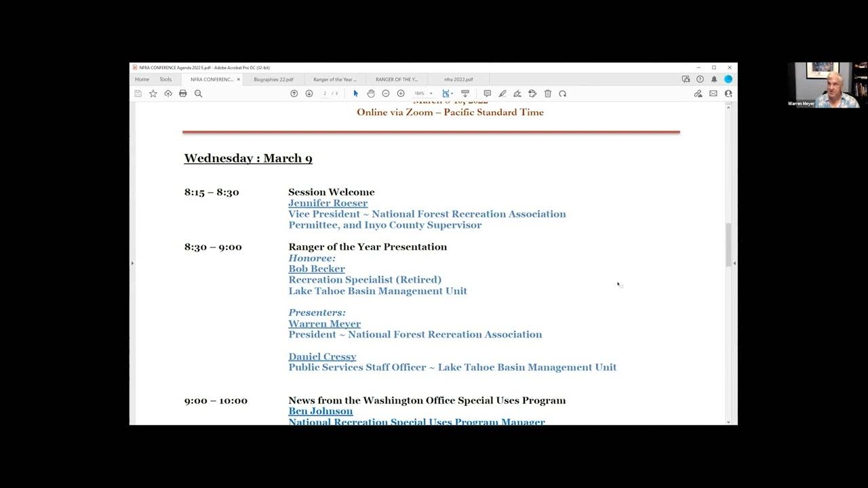Close the NFRA CONFERENCE tab
Image resolution: width=868 pixels, height=488 pixels.
239,79
